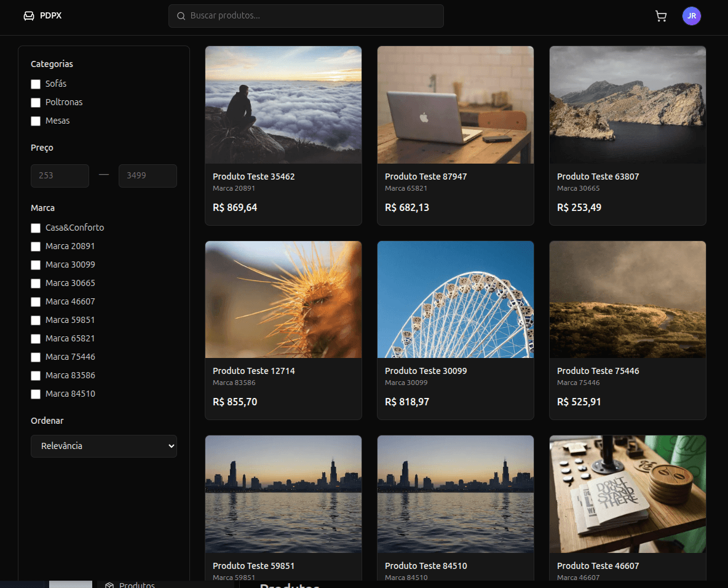728x588 pixels.
Task: Open the JR user avatar menu
Action: point(691,17)
